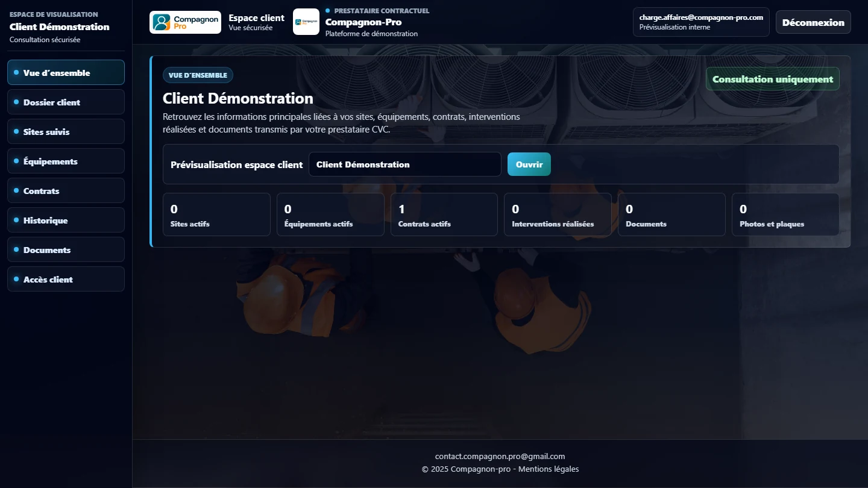
Task: Open Documents from the sidebar
Action: point(66,249)
